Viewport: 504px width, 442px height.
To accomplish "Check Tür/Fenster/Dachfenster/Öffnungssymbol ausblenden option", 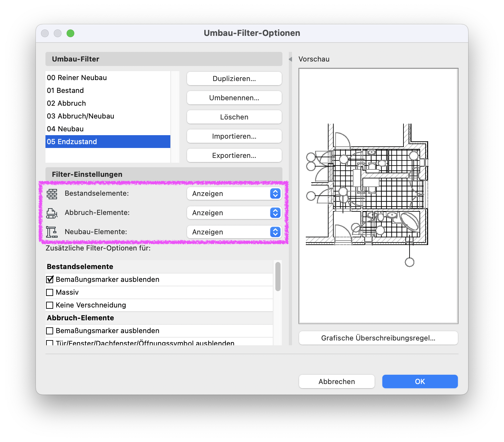I will [x=50, y=343].
